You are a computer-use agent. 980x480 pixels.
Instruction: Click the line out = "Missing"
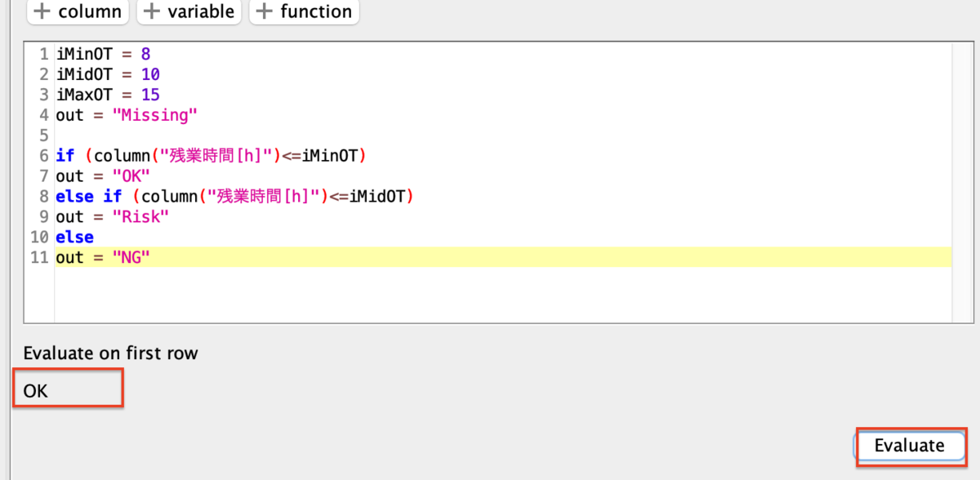[127, 115]
